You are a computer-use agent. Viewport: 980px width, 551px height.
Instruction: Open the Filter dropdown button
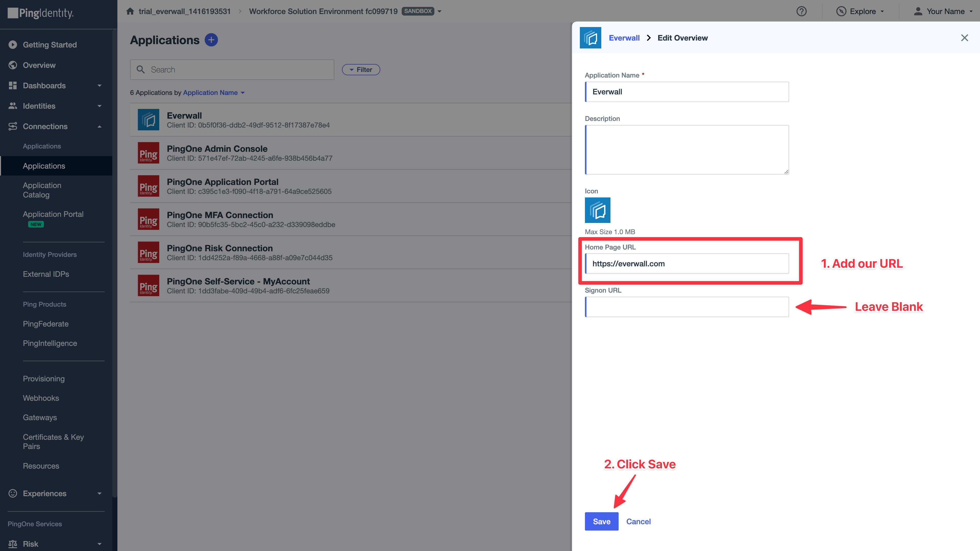pos(361,70)
